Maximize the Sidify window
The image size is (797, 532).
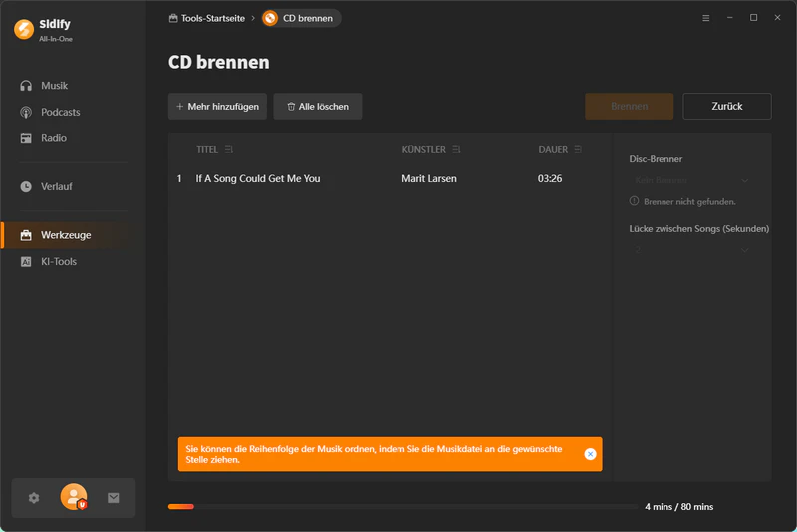pyautogui.click(x=754, y=18)
